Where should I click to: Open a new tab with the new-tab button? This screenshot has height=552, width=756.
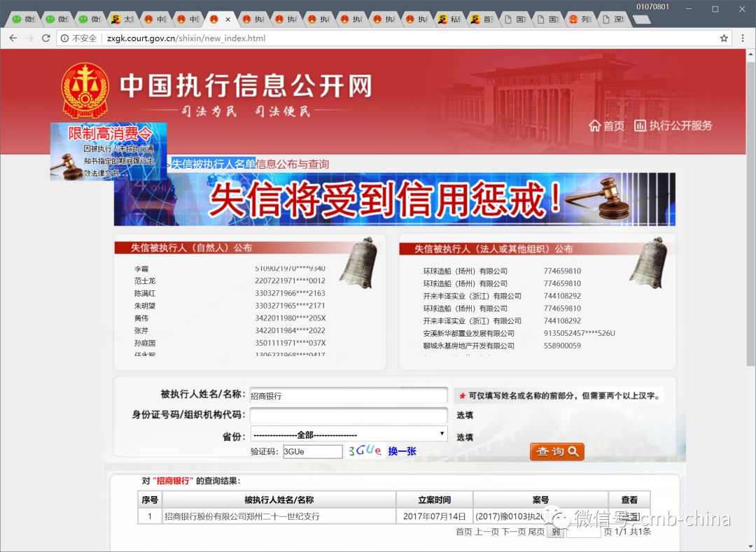(x=640, y=20)
